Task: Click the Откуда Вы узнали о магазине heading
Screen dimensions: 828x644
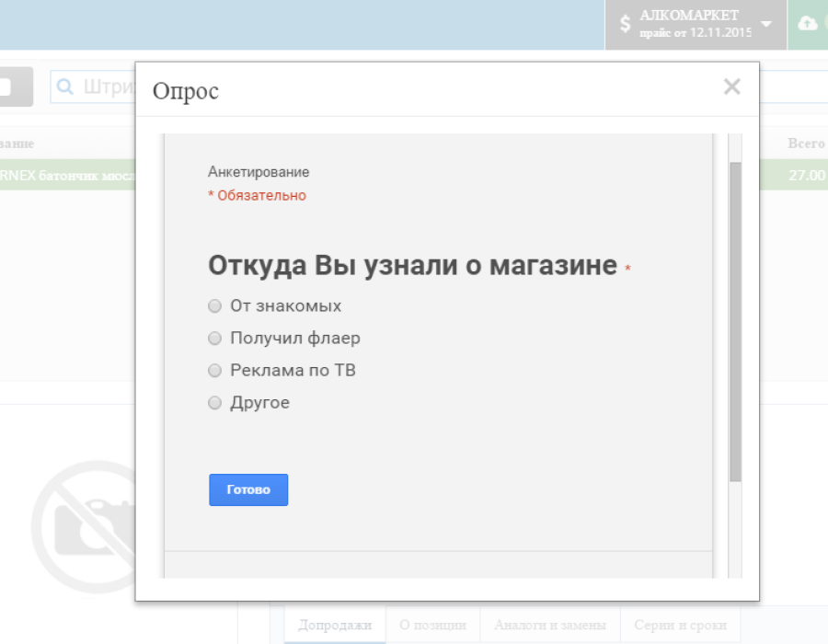Action: (412, 266)
